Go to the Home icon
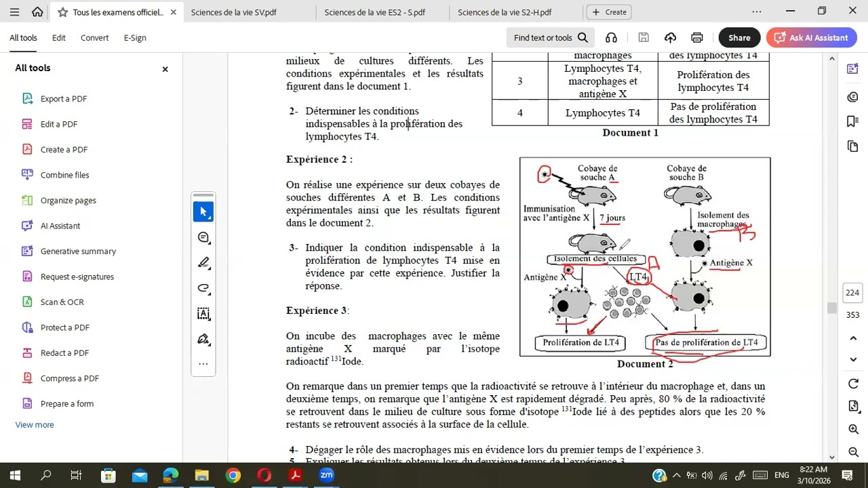Viewport: 868px width, 488px height. pos(37,12)
